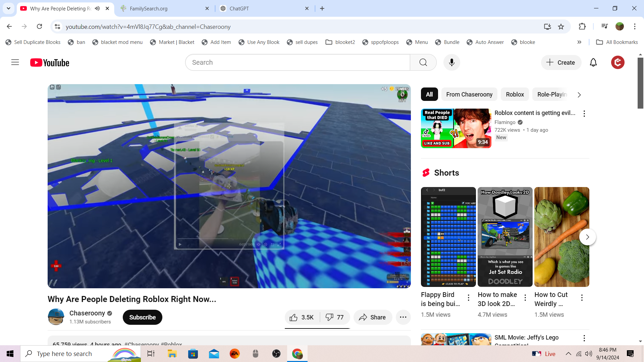Open the Chaseroony channel avatar

pos(56,317)
